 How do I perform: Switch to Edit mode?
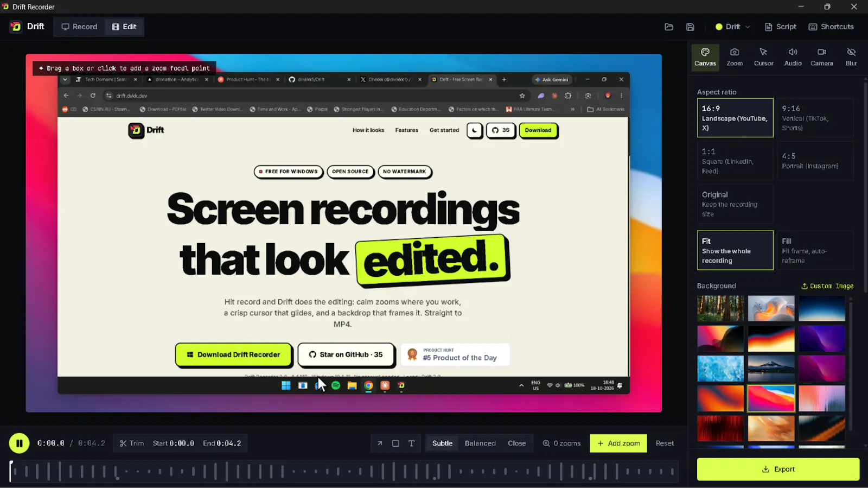124,27
